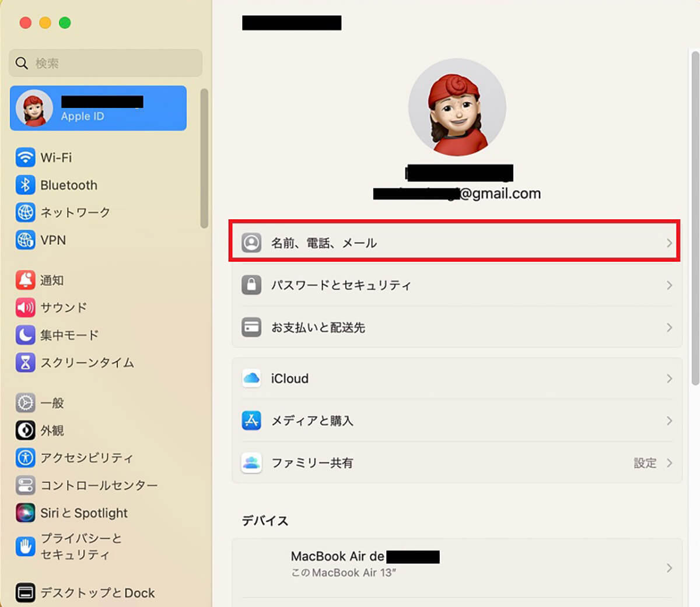Click the パスワードとセキュリティ lock icon
The height and width of the screenshot is (607, 700).
pyautogui.click(x=251, y=285)
